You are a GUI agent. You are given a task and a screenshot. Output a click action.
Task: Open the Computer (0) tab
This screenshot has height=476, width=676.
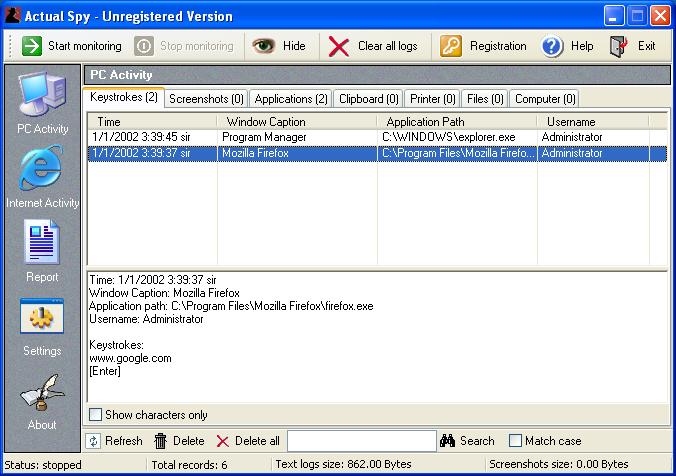(x=545, y=99)
